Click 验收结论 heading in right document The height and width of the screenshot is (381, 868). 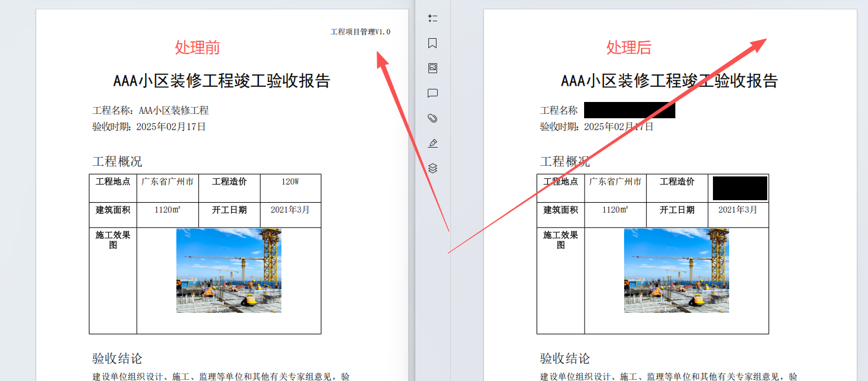pos(565,358)
